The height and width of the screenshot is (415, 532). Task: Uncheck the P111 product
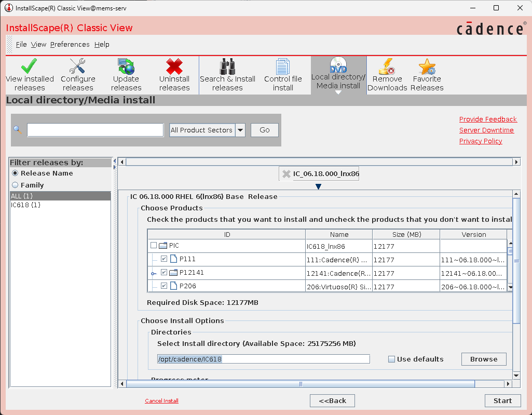164,259
